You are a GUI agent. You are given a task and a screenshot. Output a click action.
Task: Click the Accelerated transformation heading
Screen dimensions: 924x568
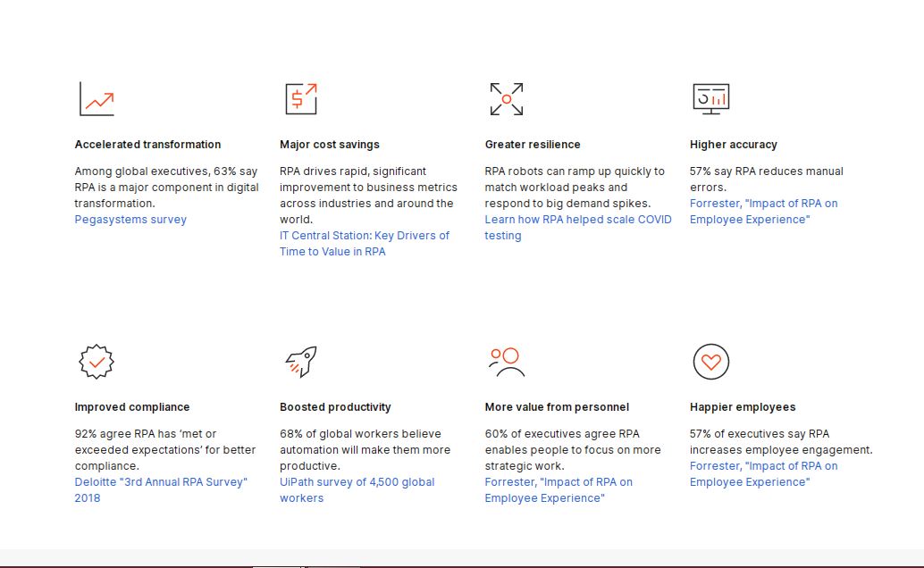147,145
